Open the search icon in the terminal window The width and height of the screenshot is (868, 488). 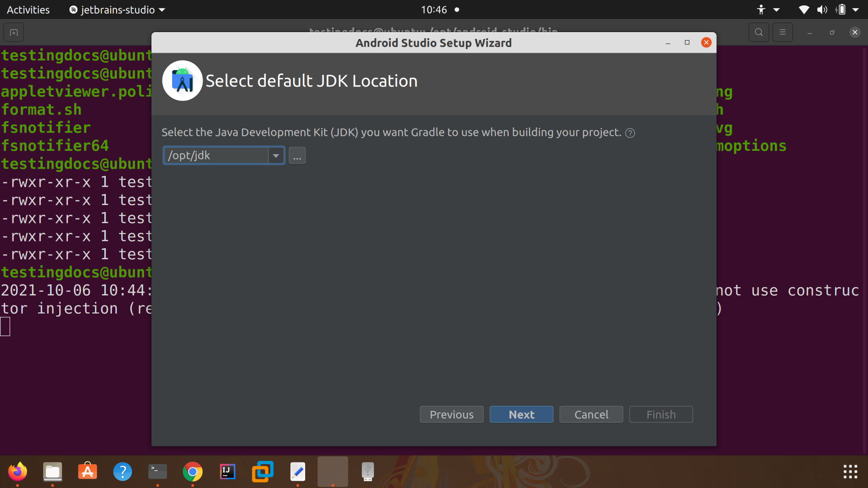tap(758, 32)
